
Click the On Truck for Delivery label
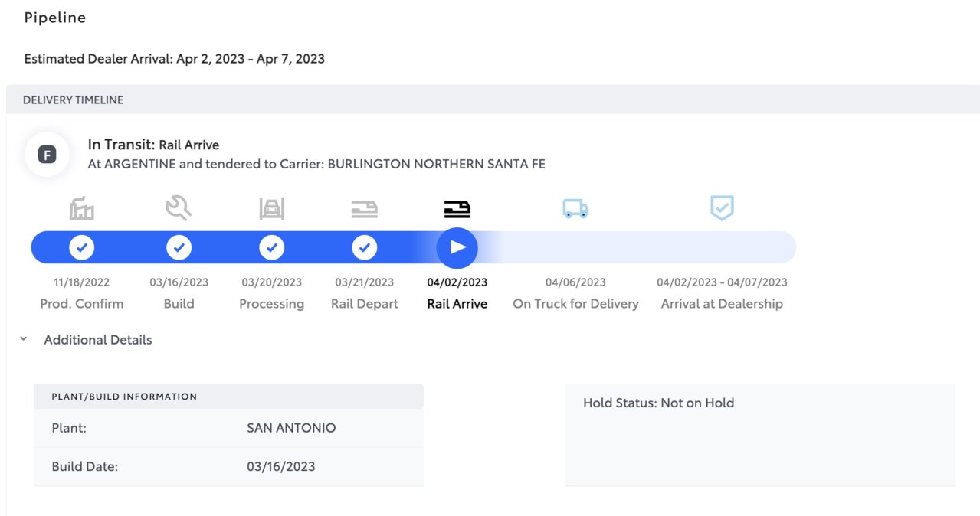575,304
